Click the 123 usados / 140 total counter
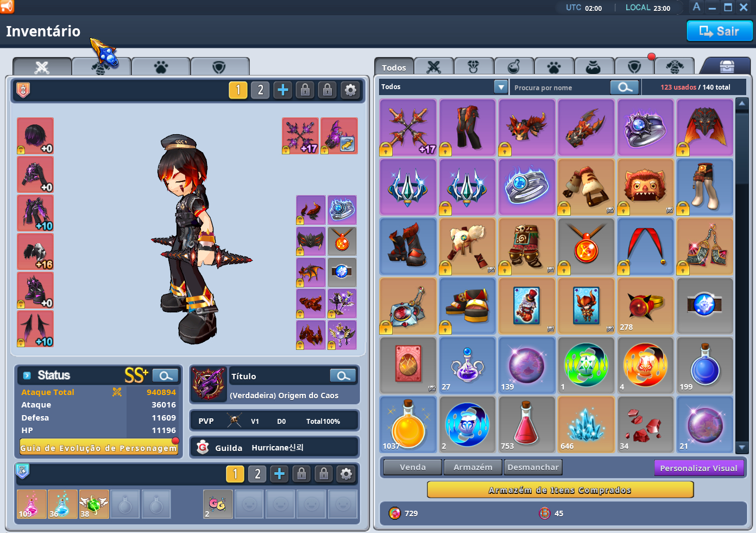The image size is (756, 533). click(695, 87)
